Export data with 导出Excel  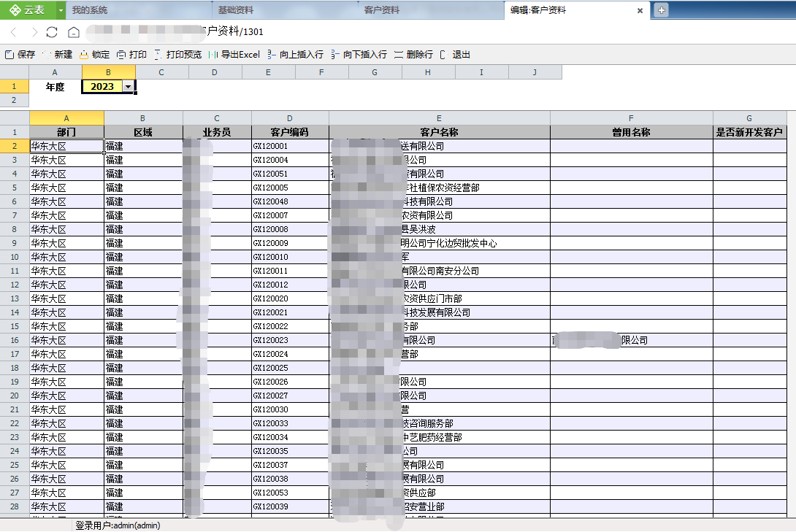point(234,54)
